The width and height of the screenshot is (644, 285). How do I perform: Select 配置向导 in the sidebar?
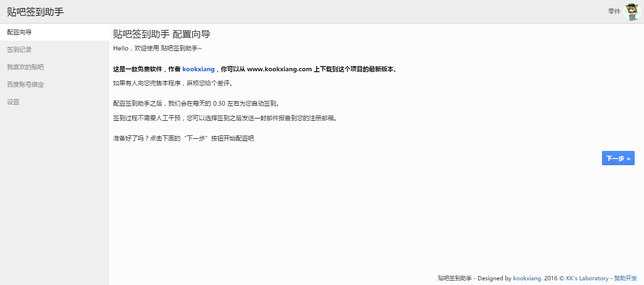(x=18, y=32)
